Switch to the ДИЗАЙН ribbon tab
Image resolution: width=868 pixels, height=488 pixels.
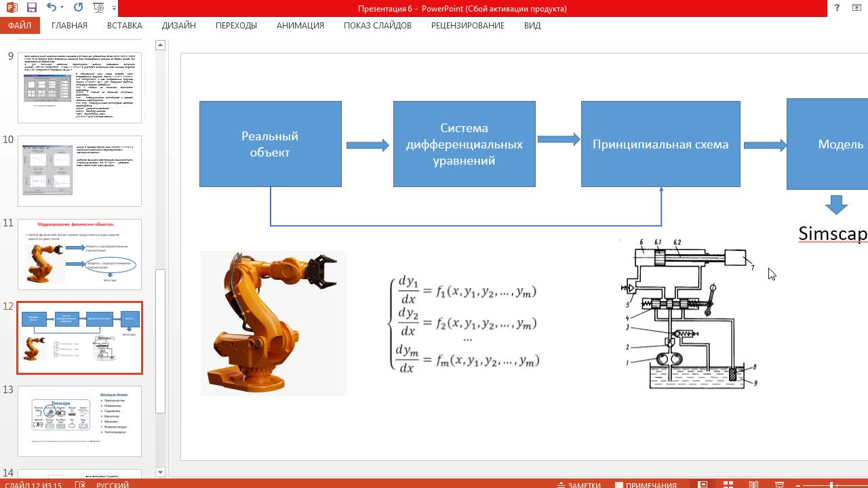pyautogui.click(x=179, y=25)
